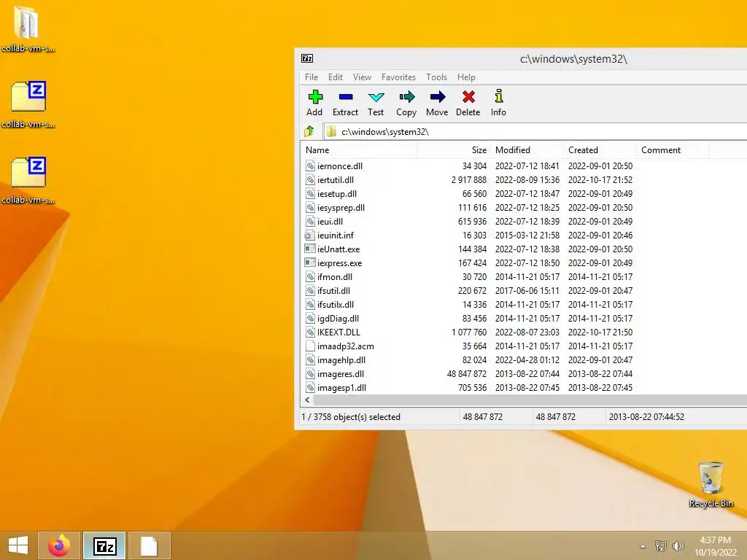Select the iertutil.dll file icon

(x=310, y=179)
